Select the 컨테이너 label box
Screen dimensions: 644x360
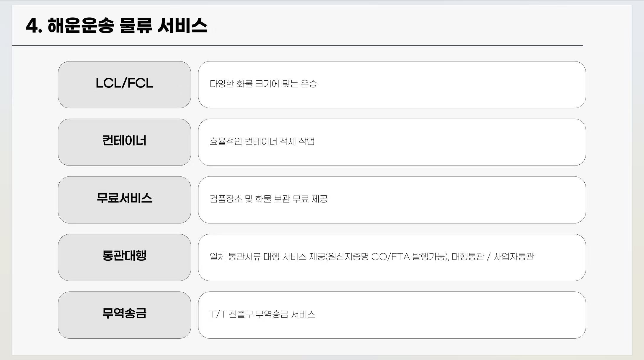124,142
